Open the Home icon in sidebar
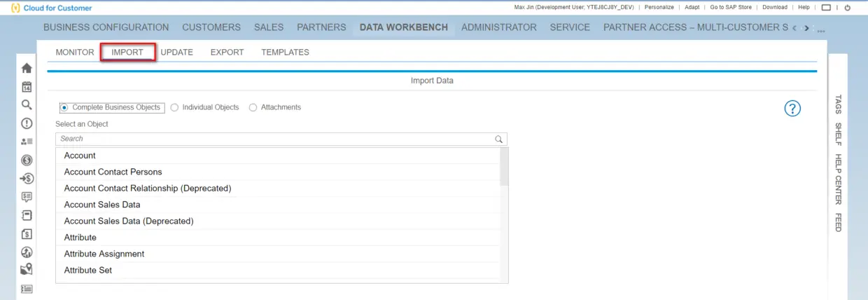Image resolution: width=868 pixels, height=300 pixels. 27,68
